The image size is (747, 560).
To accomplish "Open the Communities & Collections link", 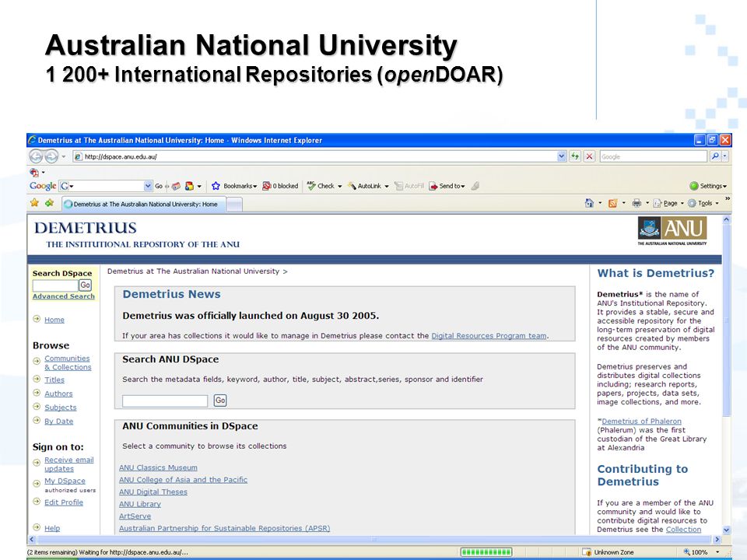I will click(x=68, y=363).
